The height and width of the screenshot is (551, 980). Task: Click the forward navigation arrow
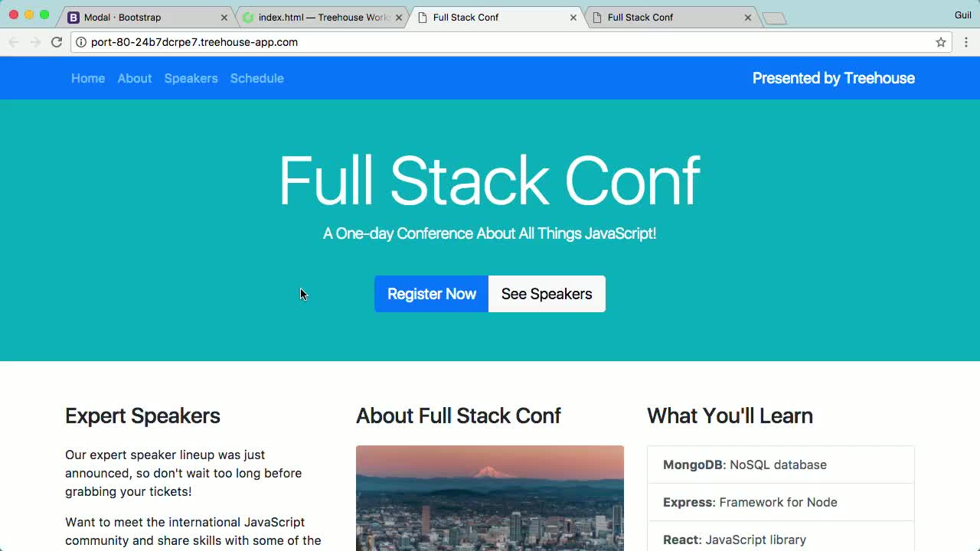(x=35, y=42)
